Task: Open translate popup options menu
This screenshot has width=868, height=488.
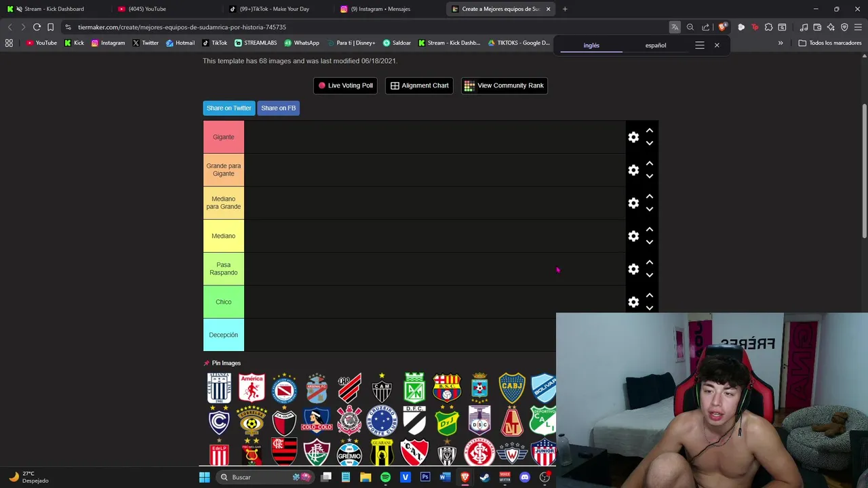Action: 700,45
